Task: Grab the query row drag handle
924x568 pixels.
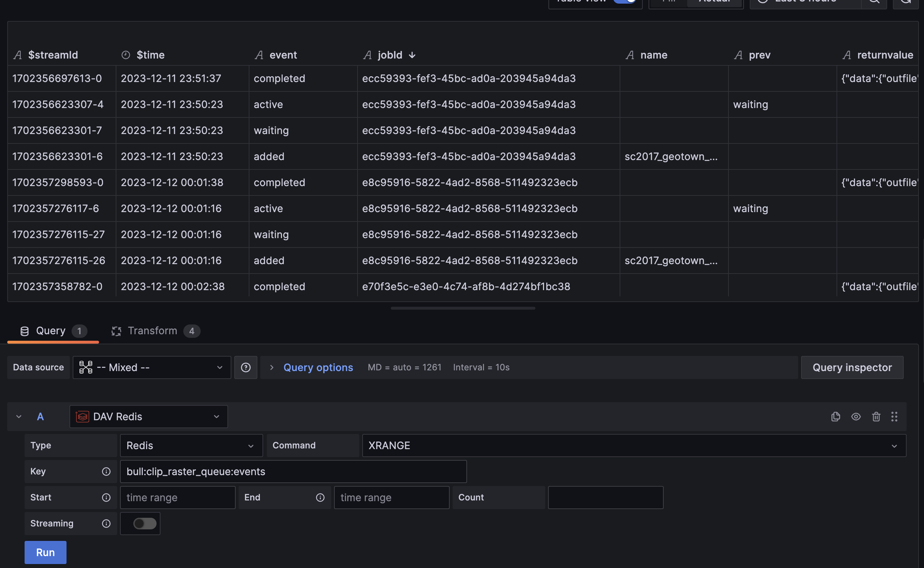Action: (x=894, y=417)
